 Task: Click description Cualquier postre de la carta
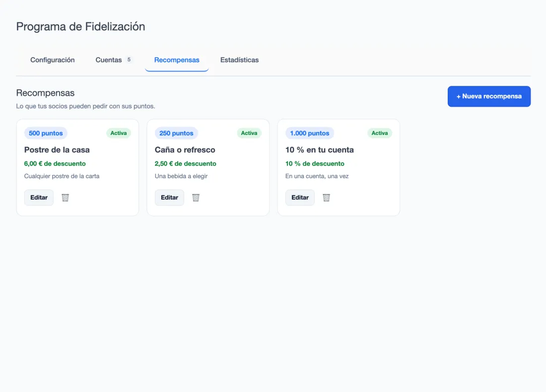click(62, 176)
